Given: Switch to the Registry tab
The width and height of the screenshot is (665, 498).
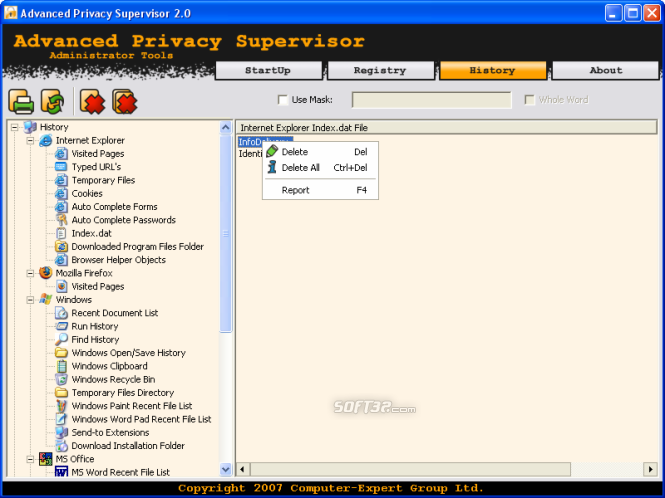Looking at the screenshot, I should [380, 70].
